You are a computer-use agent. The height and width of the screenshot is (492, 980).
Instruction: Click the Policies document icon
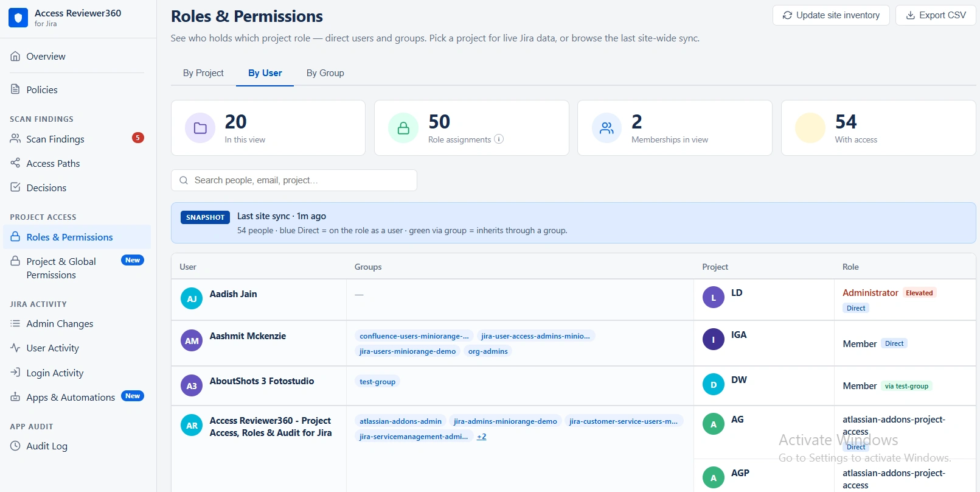pyautogui.click(x=15, y=90)
